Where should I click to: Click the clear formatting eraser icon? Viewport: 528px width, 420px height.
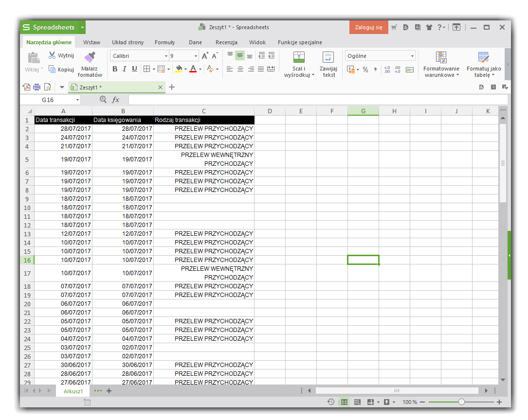click(210, 69)
